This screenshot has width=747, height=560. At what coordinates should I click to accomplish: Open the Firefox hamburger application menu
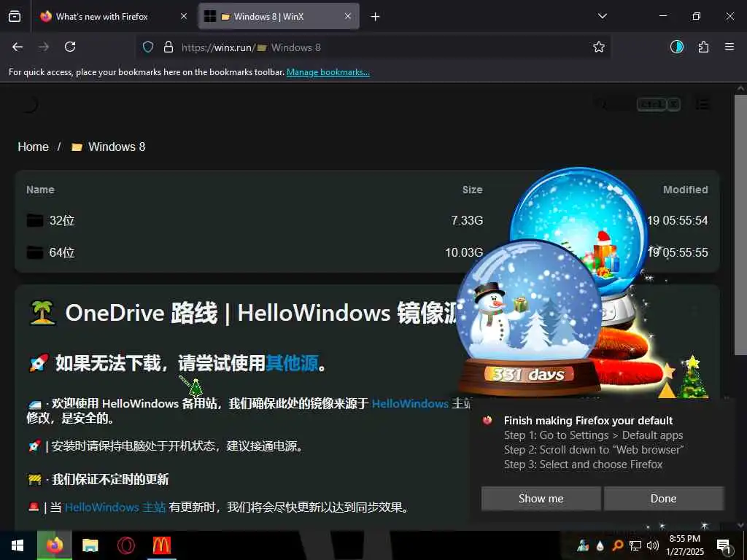729,47
